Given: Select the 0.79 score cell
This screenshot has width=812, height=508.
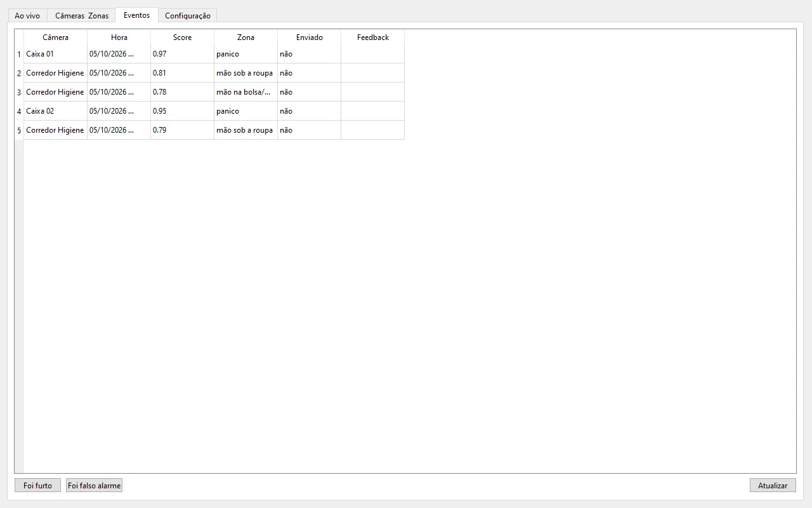Looking at the screenshot, I should click(x=182, y=130).
